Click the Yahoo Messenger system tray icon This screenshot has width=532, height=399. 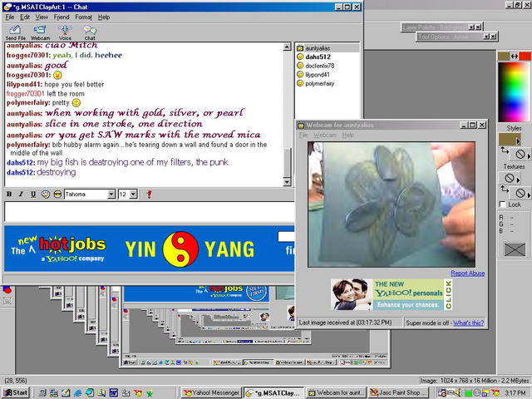point(495,392)
